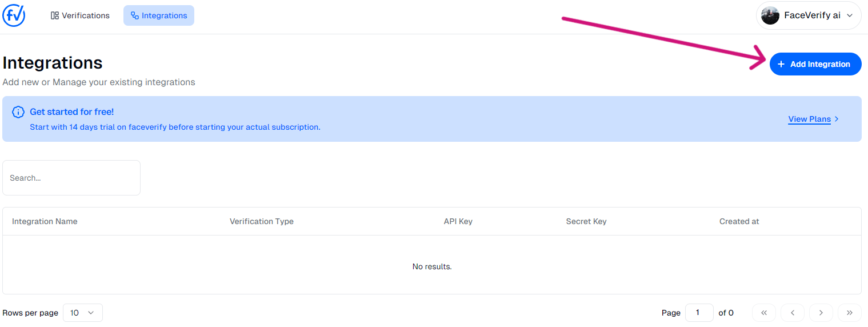Open the Verifications tab

click(80, 15)
